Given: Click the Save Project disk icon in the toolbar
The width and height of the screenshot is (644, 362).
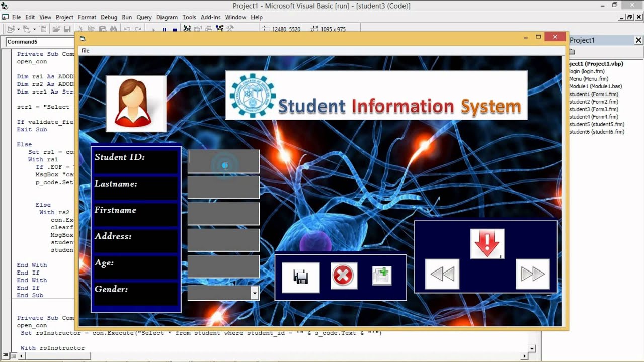Looking at the screenshot, I should 67,29.
